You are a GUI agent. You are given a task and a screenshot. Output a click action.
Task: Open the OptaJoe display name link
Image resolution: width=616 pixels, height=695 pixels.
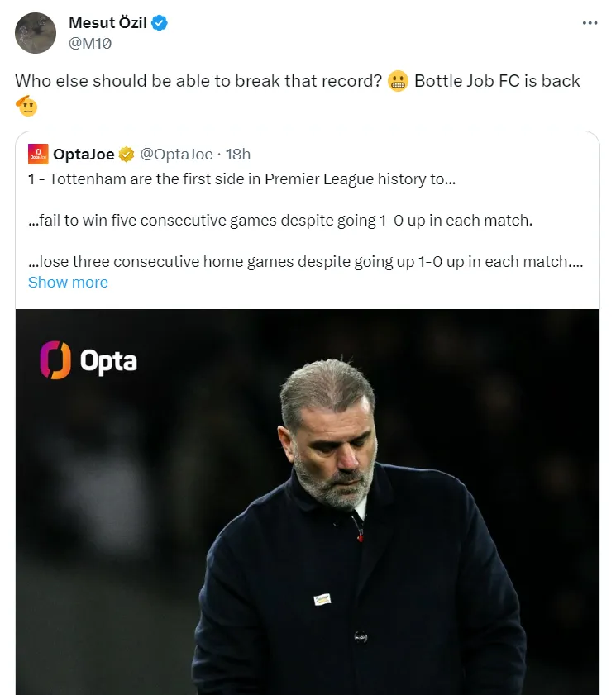(84, 155)
